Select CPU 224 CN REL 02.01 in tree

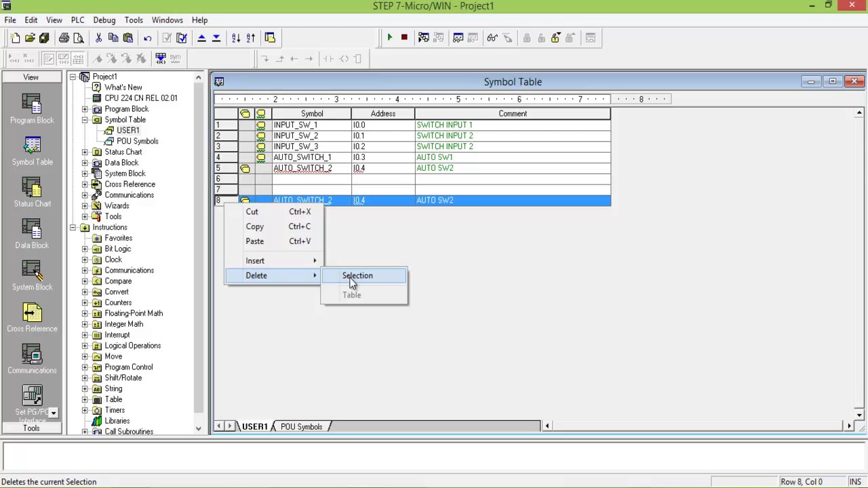click(141, 98)
